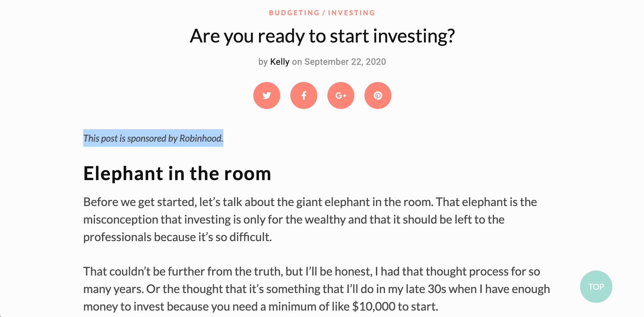Click the paragraph starting 'Before we get started'
Viewport: 644px width, 317px height.
310,220
